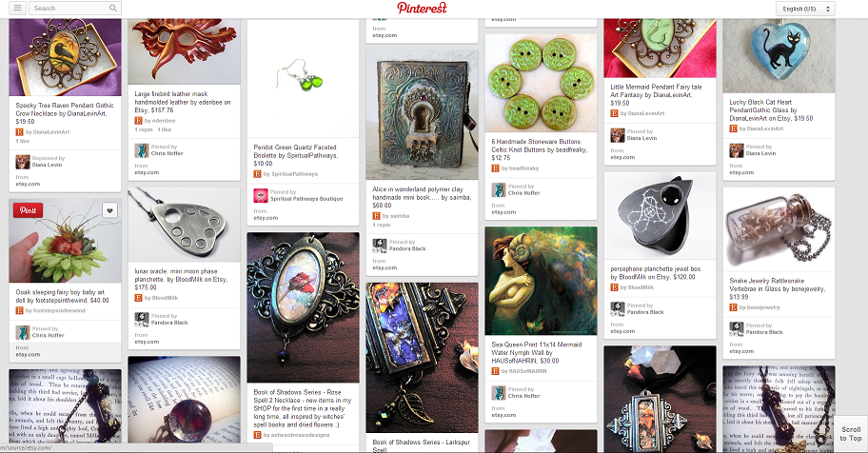Click Pandora Black avatar under lunar oracle pin

pos(141,320)
